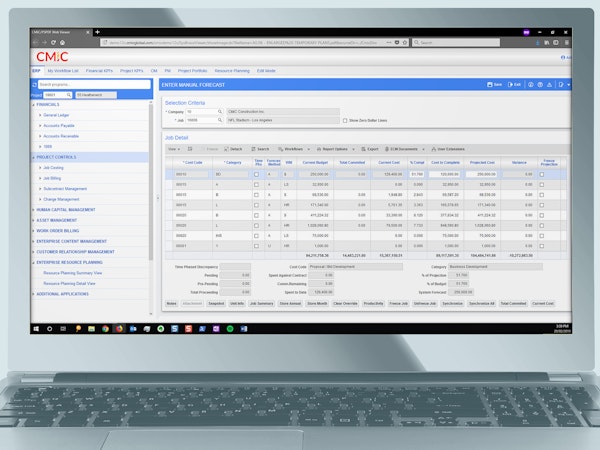The width and height of the screenshot is (600, 450).
Task: Open Windows Start menu in the taskbar
Action: pyautogui.click(x=37, y=328)
